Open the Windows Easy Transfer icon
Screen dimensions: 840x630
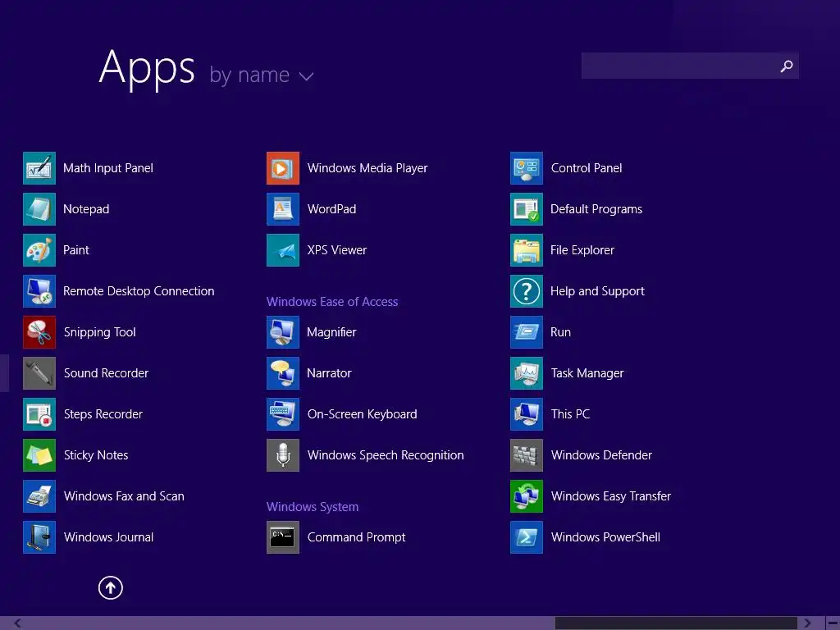pyautogui.click(x=527, y=496)
